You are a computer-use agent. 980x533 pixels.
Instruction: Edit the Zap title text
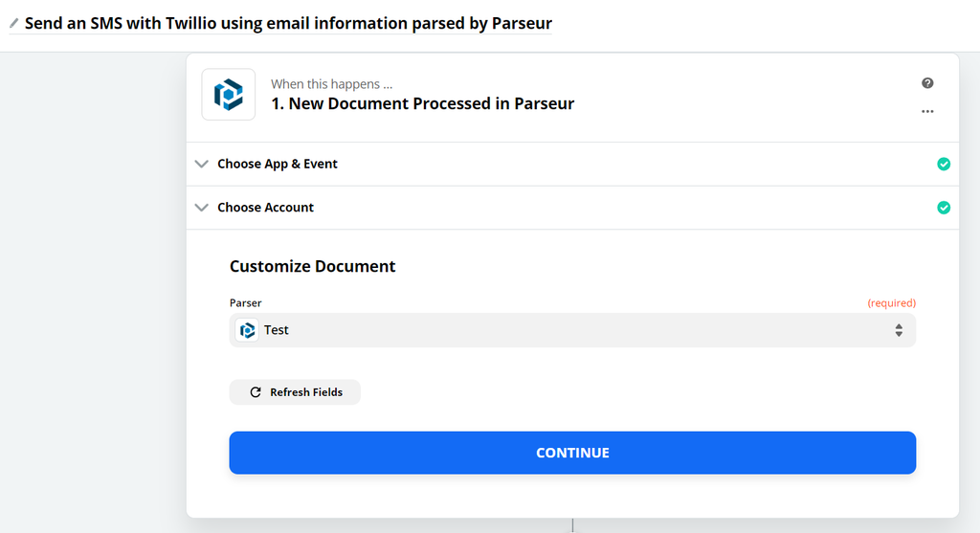pos(288,23)
